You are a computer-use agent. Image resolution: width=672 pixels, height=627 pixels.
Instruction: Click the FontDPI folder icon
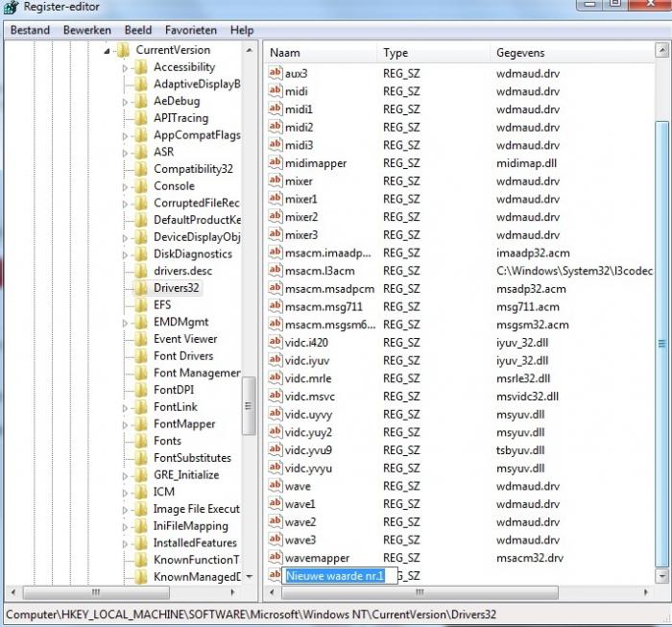tap(140, 390)
